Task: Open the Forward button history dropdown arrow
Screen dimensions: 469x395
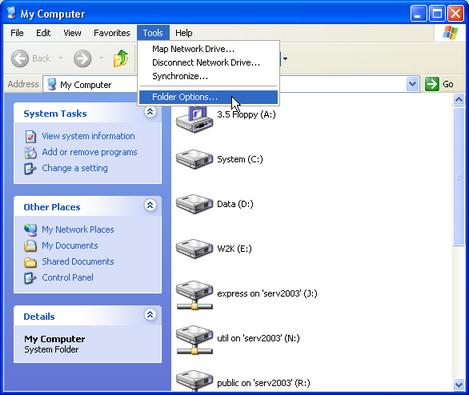Action: (101, 58)
